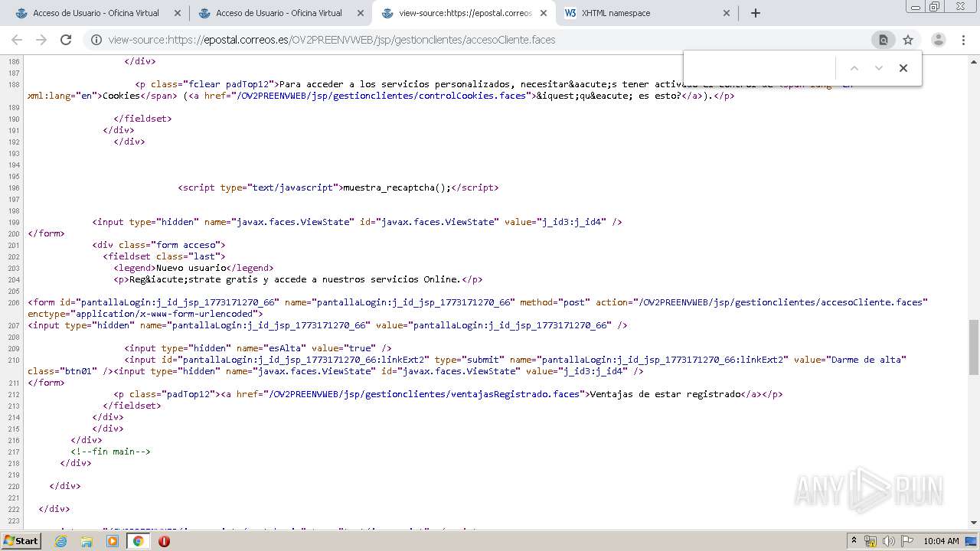Close the first Acceso de Usuario tab
Image resolution: width=980 pixels, height=551 pixels.
[178, 13]
